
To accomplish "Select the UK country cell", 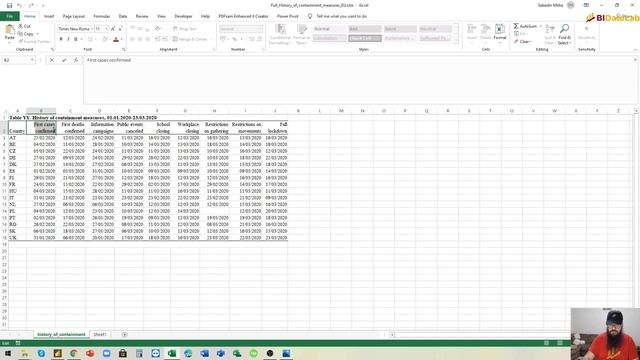I will click(x=17, y=238).
